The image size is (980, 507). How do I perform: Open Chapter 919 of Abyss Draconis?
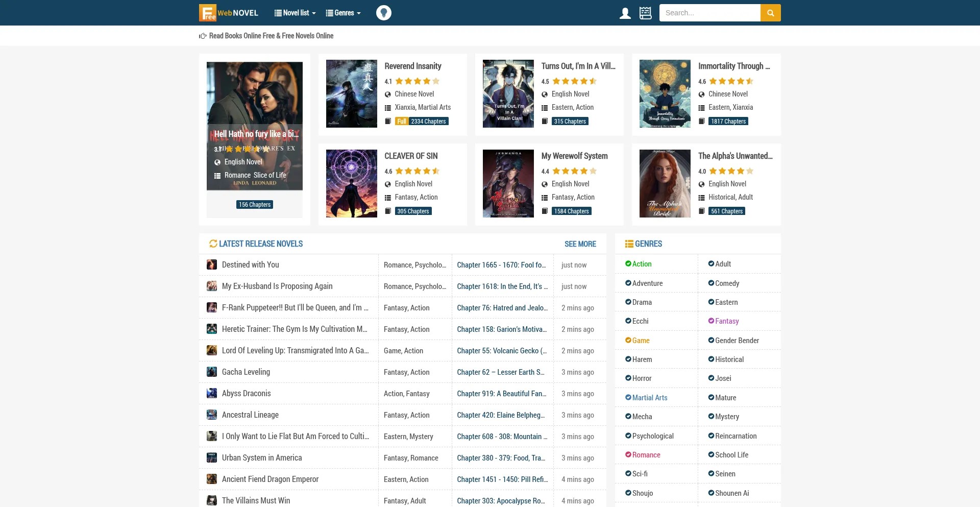pyautogui.click(x=501, y=394)
